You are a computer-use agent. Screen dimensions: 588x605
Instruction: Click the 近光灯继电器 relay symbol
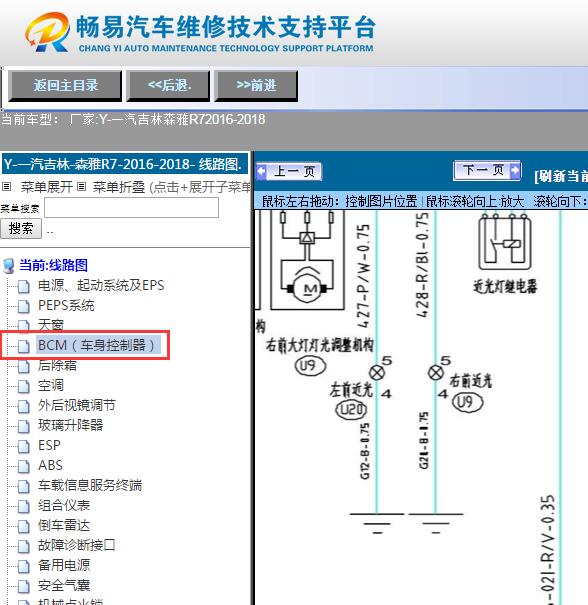tap(505, 243)
